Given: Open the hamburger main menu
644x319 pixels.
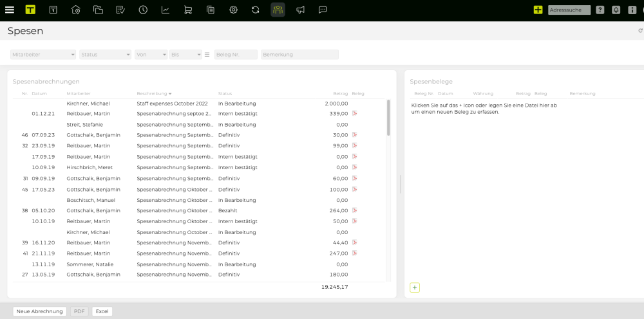Looking at the screenshot, I should pos(10,10).
